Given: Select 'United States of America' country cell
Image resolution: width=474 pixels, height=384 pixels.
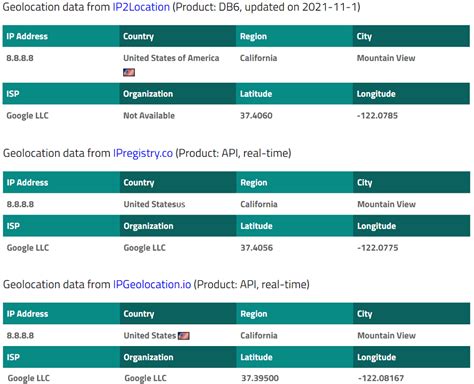Looking at the screenshot, I should point(171,58).
